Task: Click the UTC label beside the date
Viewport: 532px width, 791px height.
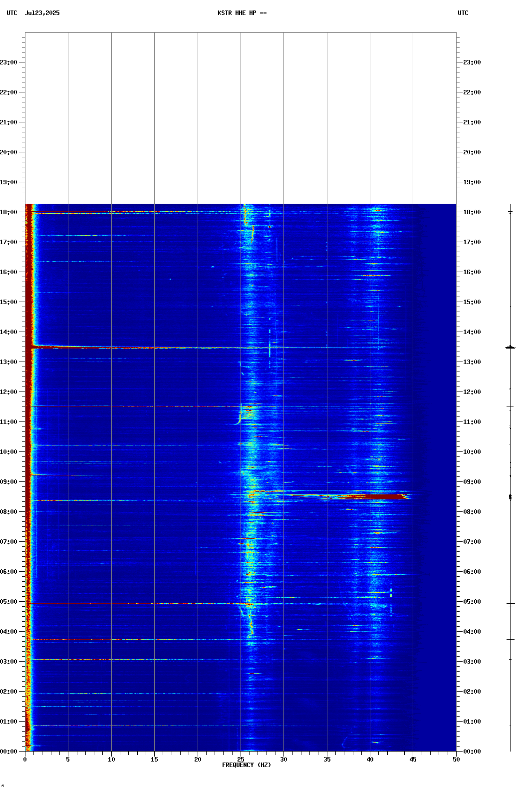Action: tap(12, 13)
